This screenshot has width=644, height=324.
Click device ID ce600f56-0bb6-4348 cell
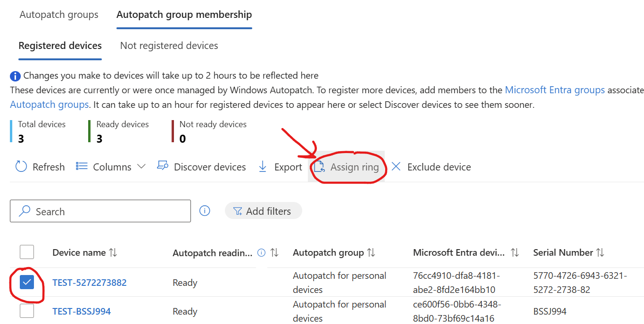pos(457,311)
